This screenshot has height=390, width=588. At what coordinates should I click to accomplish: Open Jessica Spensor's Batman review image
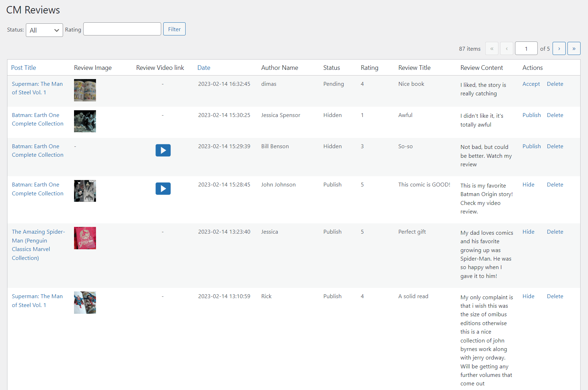coord(85,121)
